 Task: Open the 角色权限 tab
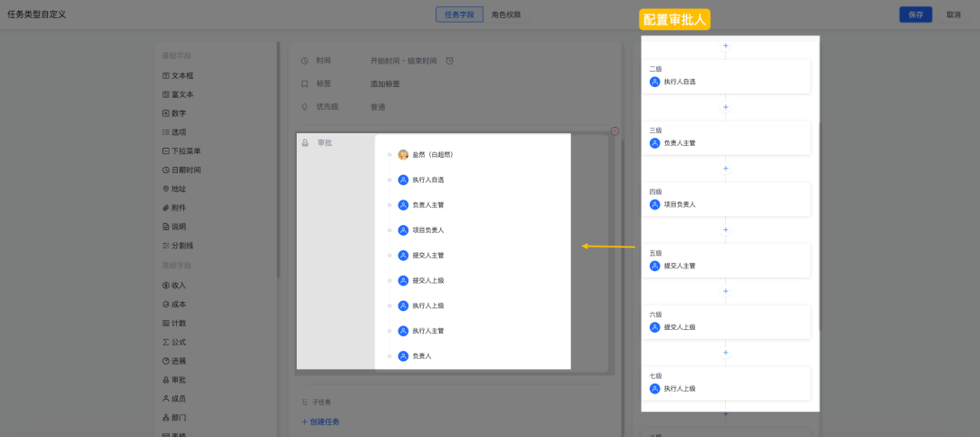click(x=505, y=15)
